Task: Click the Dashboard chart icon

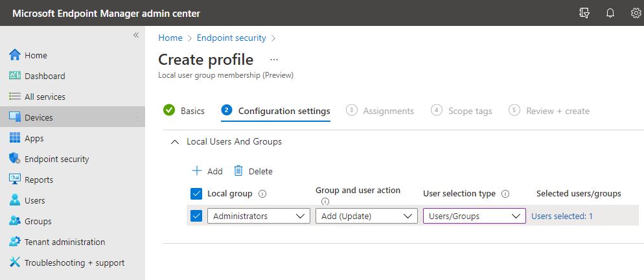Action: coord(15,76)
